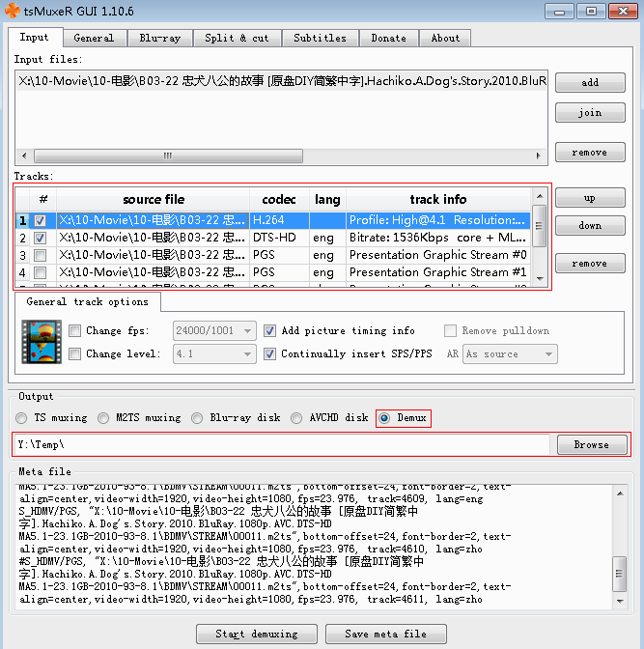
Task: Click the General track options tab
Action: tap(87, 301)
